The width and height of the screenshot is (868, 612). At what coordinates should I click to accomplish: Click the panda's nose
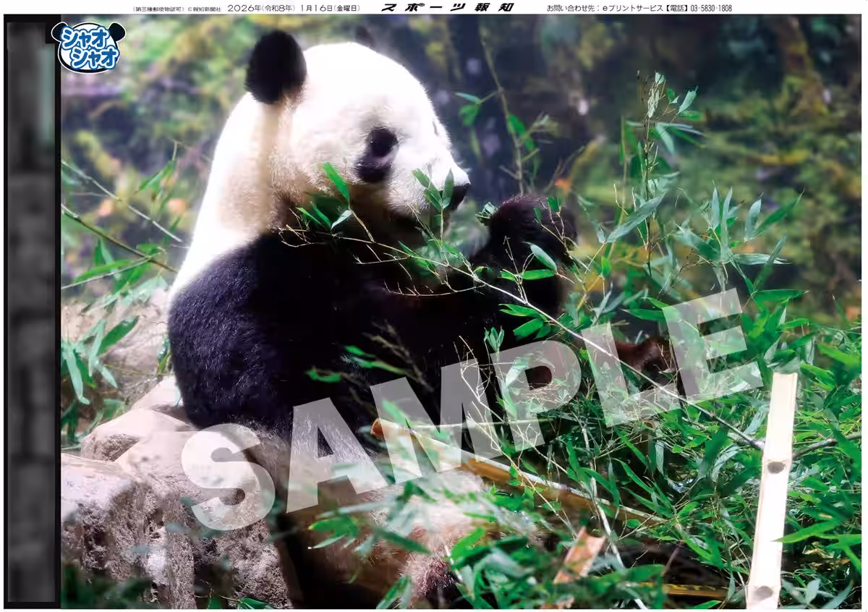pyautogui.click(x=459, y=191)
